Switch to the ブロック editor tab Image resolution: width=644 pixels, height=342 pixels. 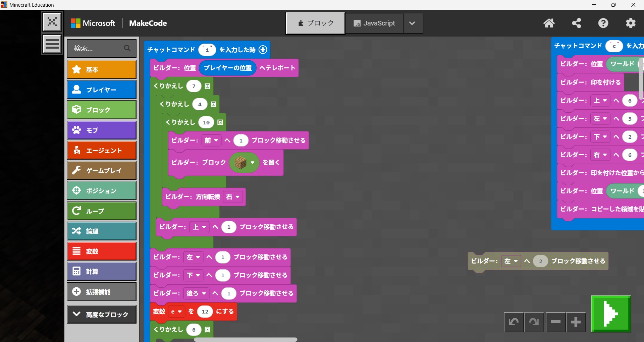click(315, 23)
